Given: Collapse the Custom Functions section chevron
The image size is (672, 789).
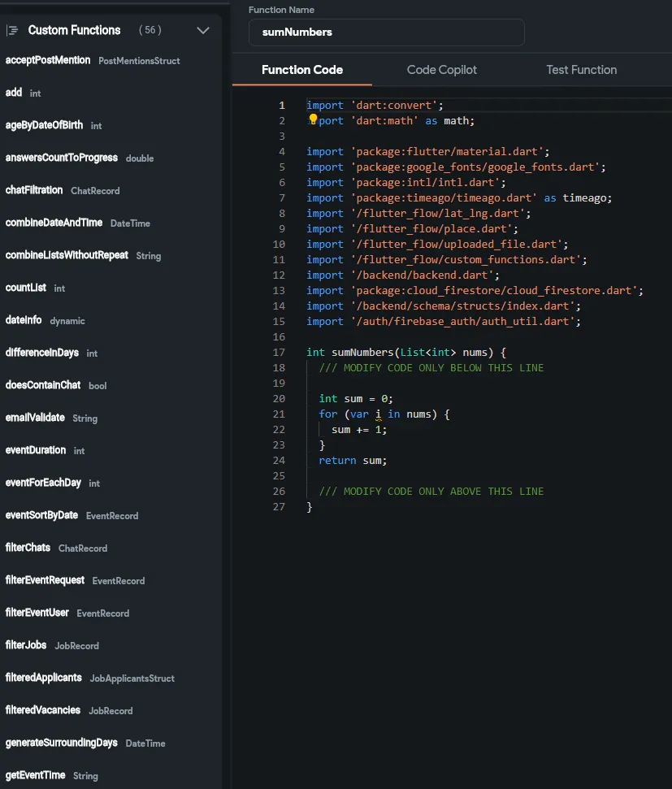Looking at the screenshot, I should (x=203, y=31).
